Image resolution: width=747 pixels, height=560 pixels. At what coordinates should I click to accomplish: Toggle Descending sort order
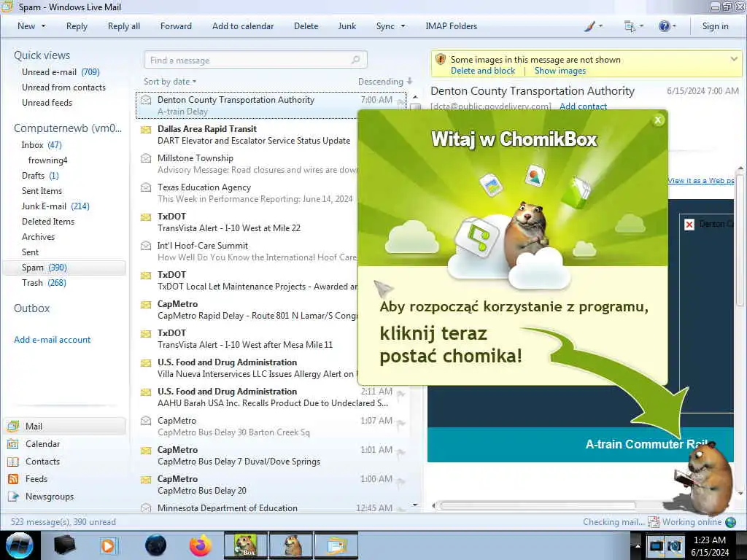click(385, 82)
